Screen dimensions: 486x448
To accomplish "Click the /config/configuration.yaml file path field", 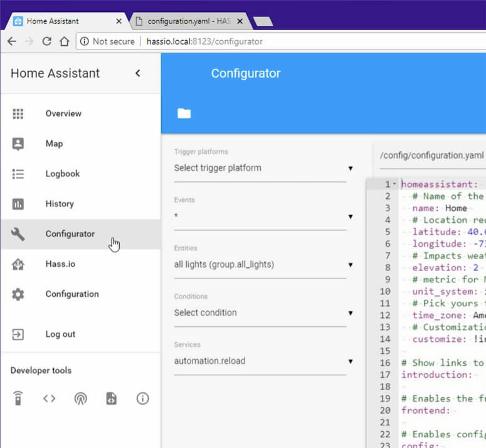I will click(x=433, y=156).
